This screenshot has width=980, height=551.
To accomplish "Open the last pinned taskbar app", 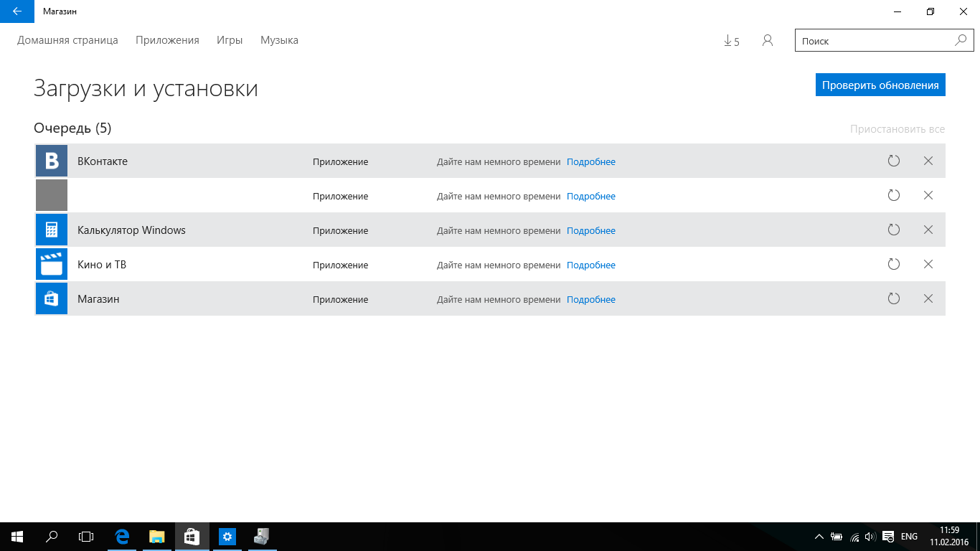I will point(262,537).
